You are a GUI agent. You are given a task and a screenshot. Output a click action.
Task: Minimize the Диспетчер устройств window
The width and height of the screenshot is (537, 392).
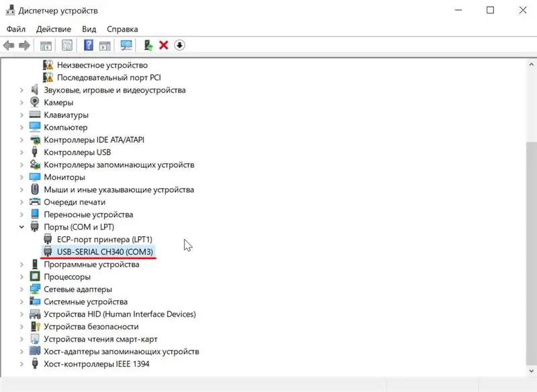point(458,10)
